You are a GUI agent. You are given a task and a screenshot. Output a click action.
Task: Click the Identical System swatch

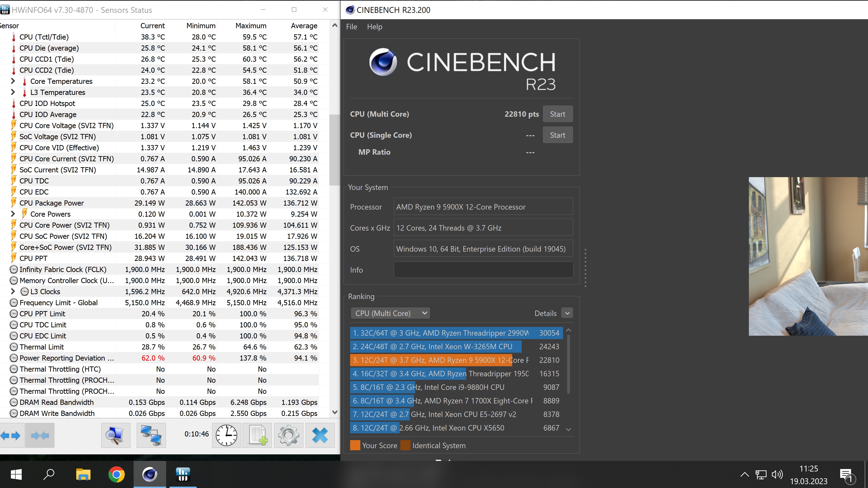pos(405,445)
